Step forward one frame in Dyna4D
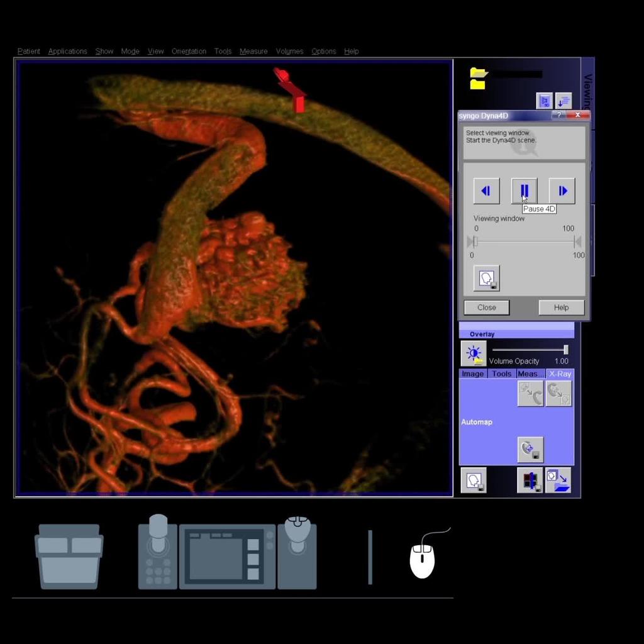The image size is (644, 644). point(562,191)
